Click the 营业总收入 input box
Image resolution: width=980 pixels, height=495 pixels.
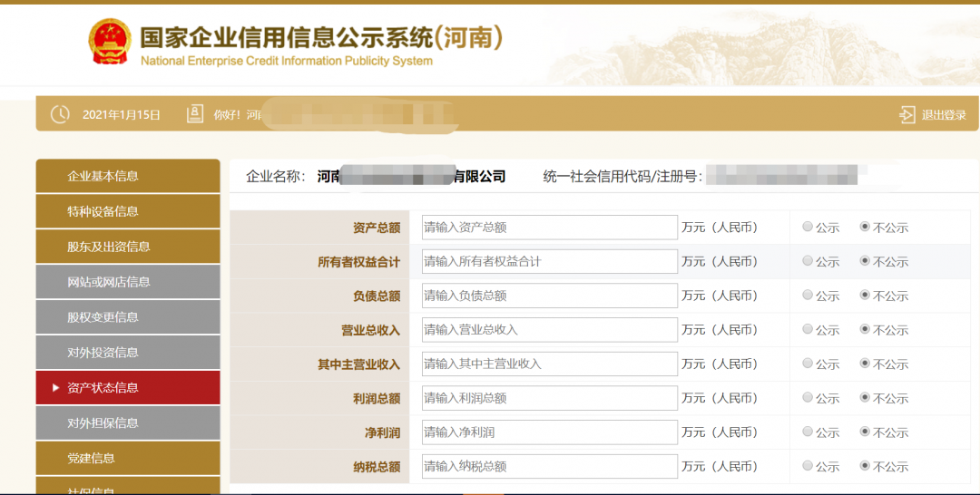coord(549,330)
